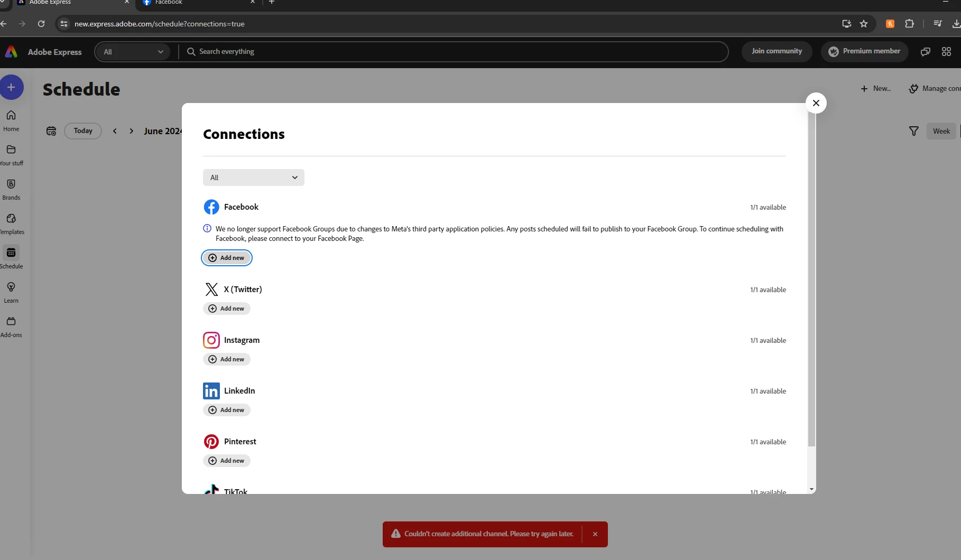This screenshot has height=560, width=961.
Task: Open Learn in the left sidebar
Action: (x=11, y=293)
